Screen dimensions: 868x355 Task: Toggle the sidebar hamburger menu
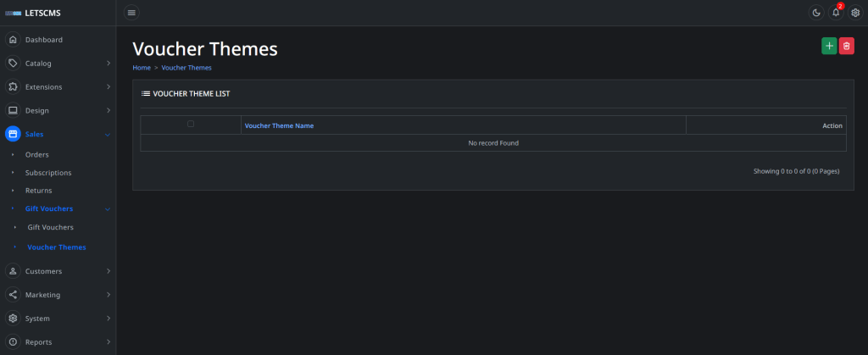[131, 13]
